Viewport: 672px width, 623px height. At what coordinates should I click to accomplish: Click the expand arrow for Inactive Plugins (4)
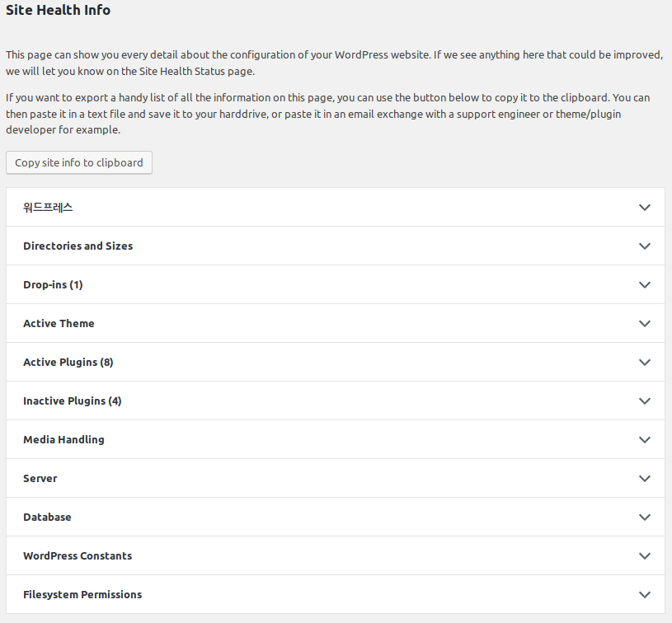click(645, 400)
